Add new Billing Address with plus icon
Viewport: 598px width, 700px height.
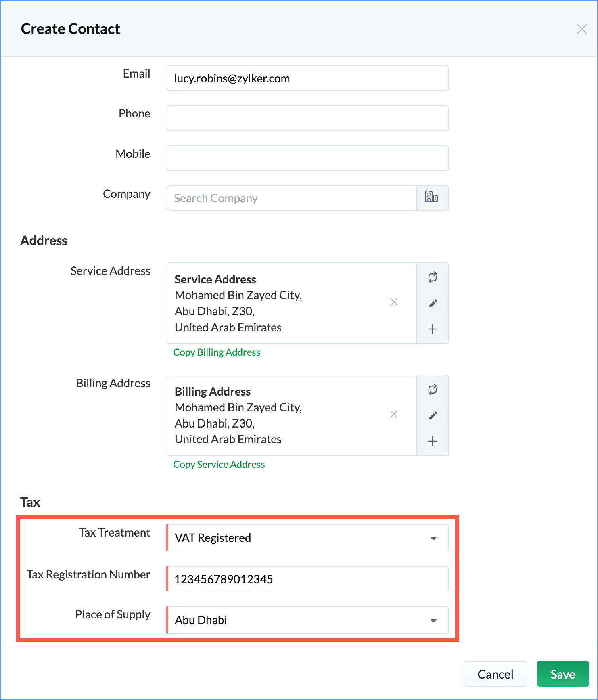tap(433, 441)
